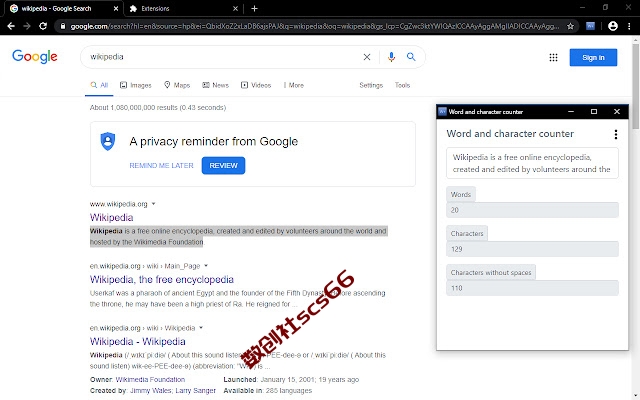Viewport: 640px width, 400px height.
Task: Open the word counter panel's three-dot menu
Action: (x=616, y=134)
